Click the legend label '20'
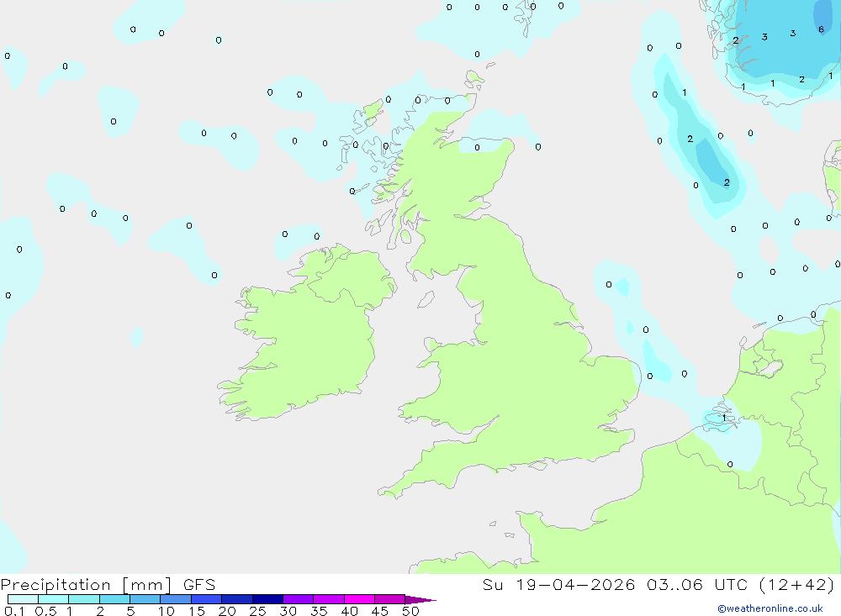This screenshot has height=616, width=841. click(x=227, y=611)
